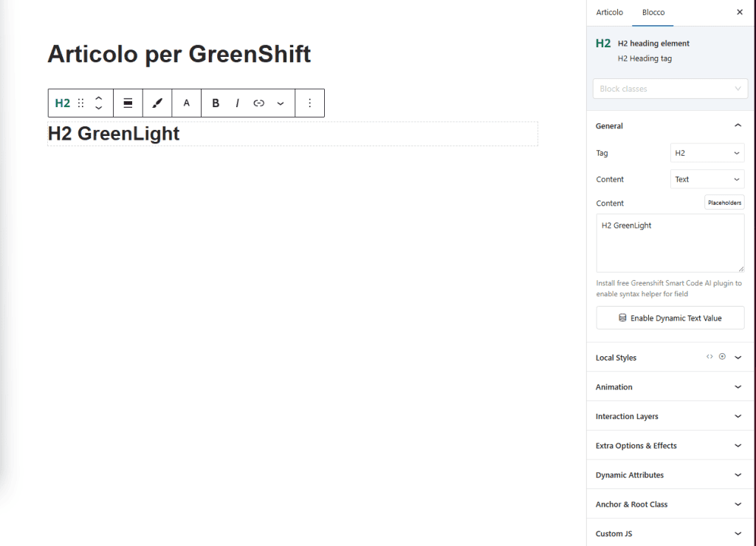Click the circle target icon in Local Styles
Screen dimensions: 756x546
click(x=722, y=356)
